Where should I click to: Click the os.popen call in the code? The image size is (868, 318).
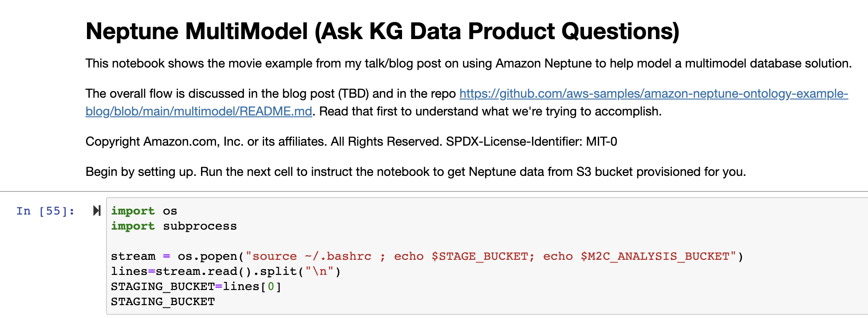207,256
